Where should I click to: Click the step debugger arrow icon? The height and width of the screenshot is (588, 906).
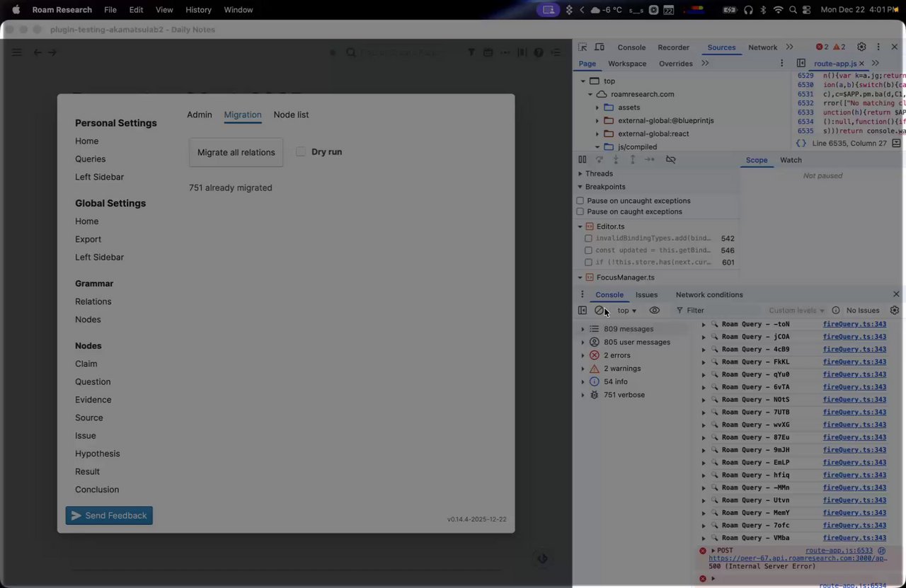(x=650, y=160)
